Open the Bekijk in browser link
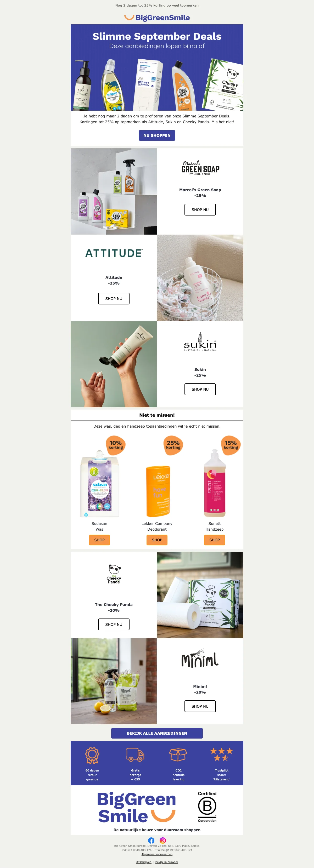The image size is (314, 868). tap(167, 862)
